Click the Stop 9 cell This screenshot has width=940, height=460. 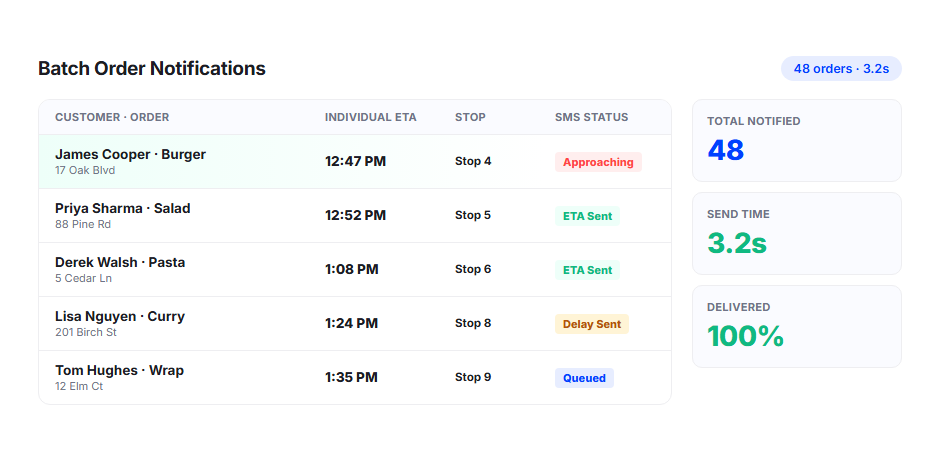click(x=473, y=377)
